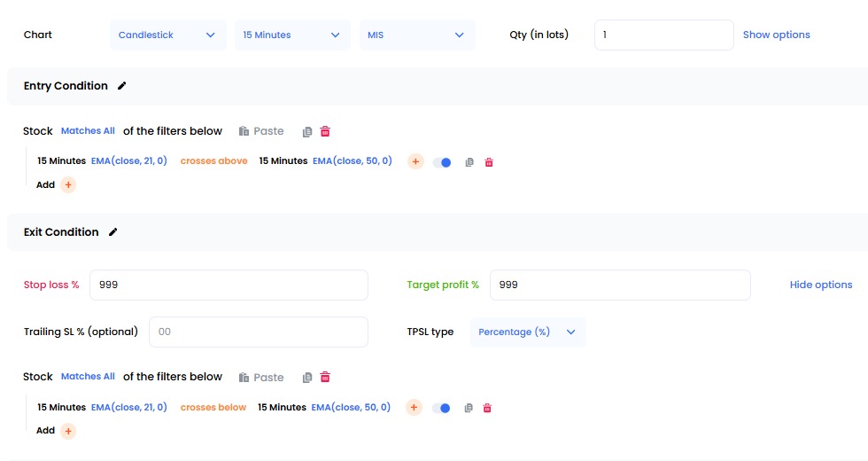
Task: Disable the entry EMA crosses above filter
Action: pos(442,162)
